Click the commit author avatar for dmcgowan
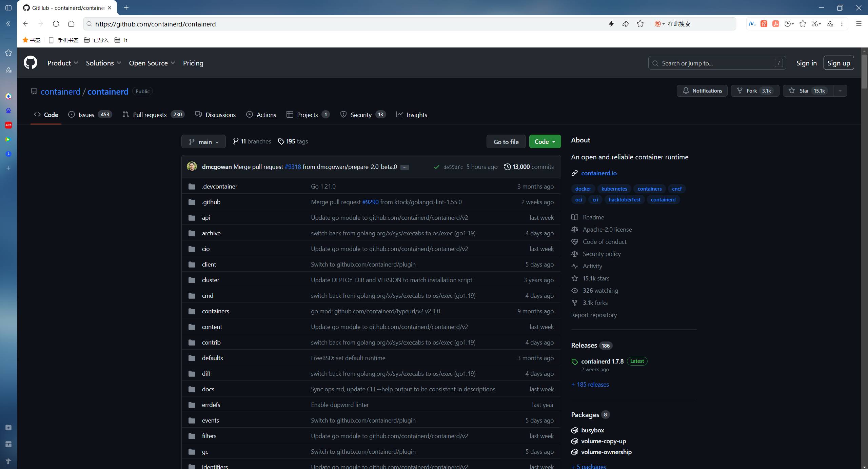Screen dimensions: 868x469 (x=192, y=167)
